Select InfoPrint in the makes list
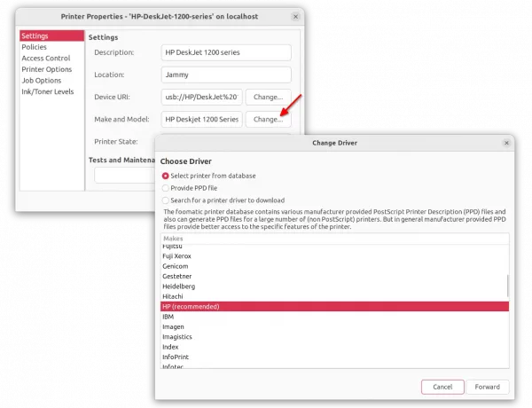 [x=334, y=357]
